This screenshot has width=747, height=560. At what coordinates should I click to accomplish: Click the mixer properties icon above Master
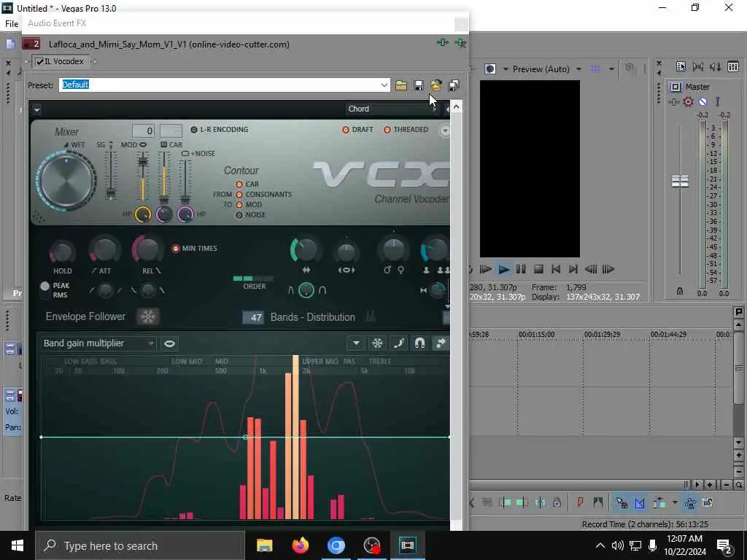(x=681, y=66)
